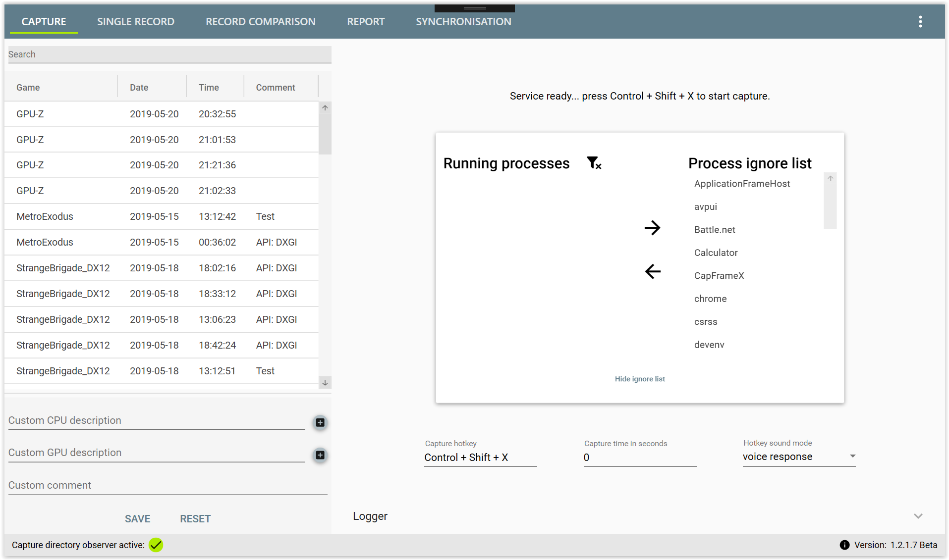Select StrangeBrigade_DX12 record at 18:42:24
949x560 pixels.
162,345
